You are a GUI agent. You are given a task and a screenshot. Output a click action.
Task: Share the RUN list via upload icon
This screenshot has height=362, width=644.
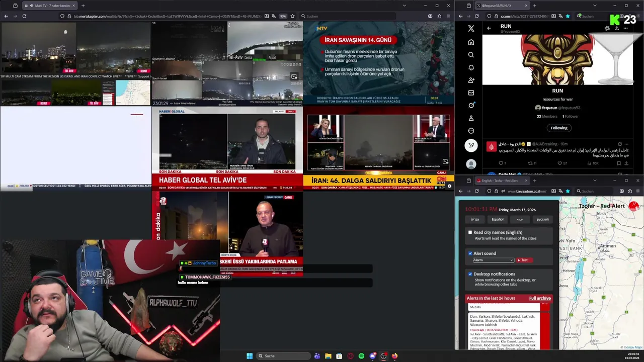coord(616,28)
